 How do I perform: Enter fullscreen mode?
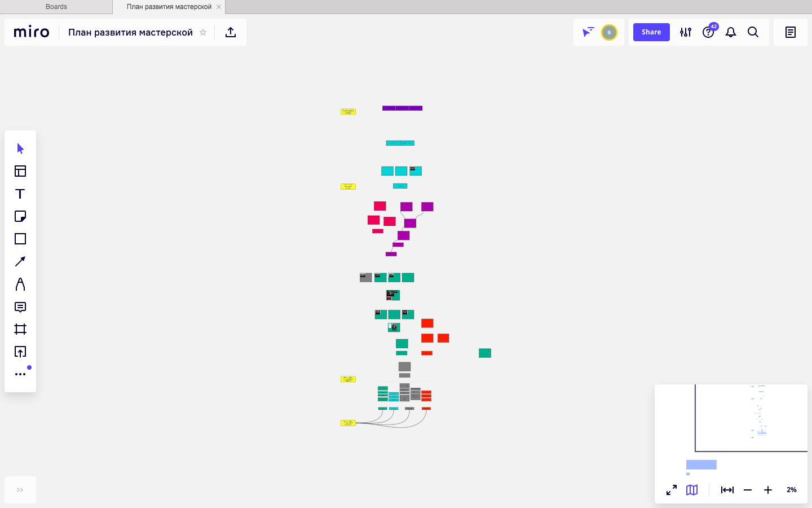tap(671, 490)
